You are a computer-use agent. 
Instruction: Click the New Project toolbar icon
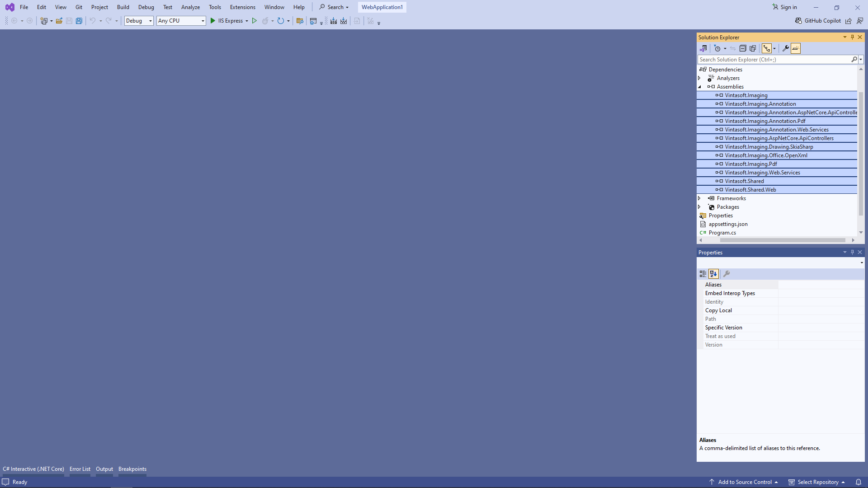pyautogui.click(x=44, y=21)
